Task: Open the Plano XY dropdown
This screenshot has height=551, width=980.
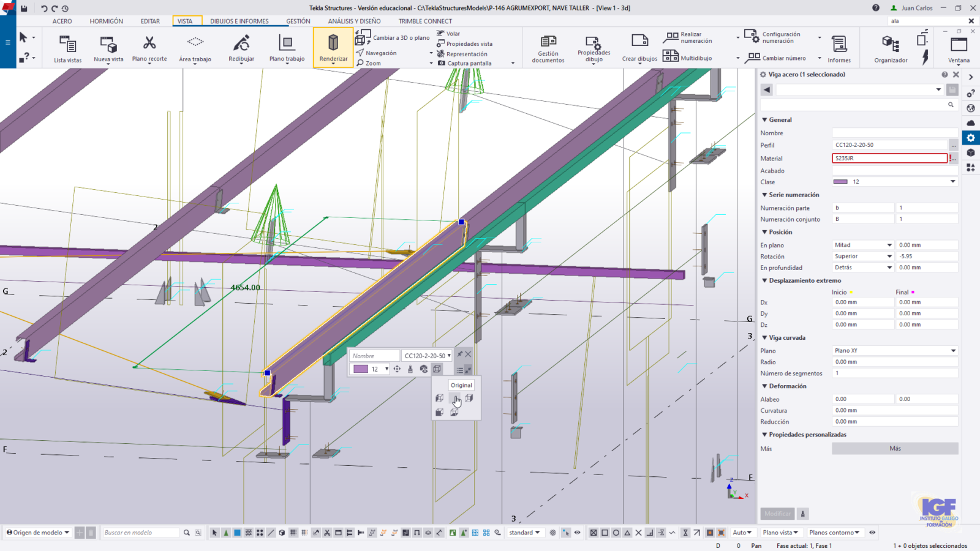Action: 952,351
